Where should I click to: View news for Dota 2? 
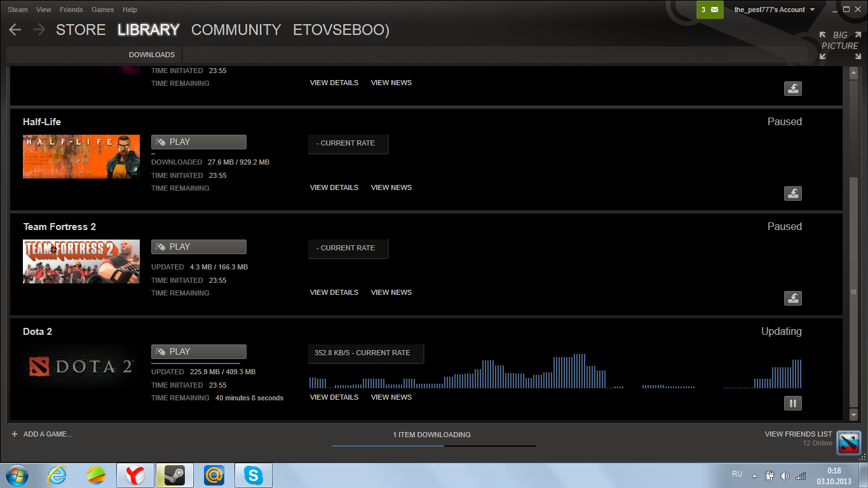[391, 397]
